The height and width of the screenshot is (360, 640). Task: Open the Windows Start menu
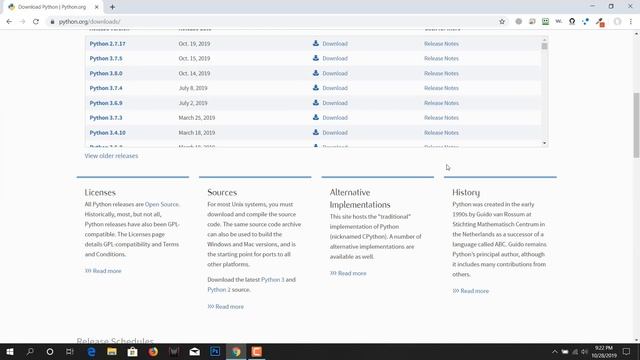point(10,351)
